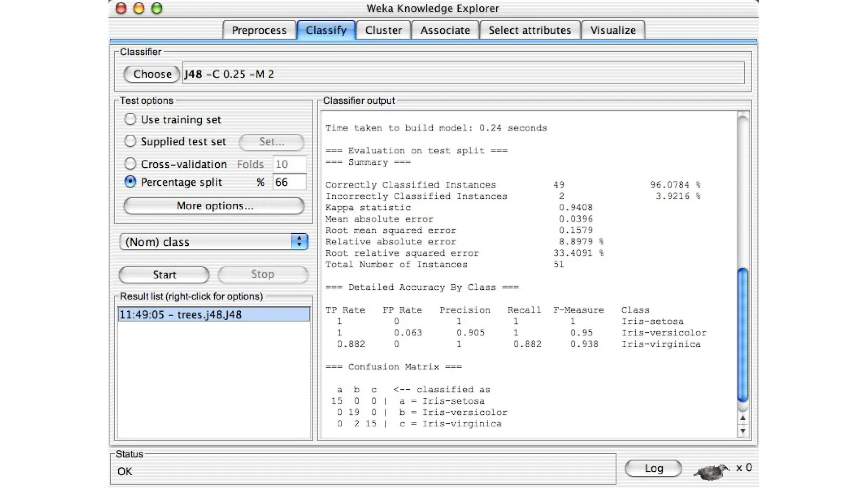Click the yellow minimize window button

click(139, 8)
